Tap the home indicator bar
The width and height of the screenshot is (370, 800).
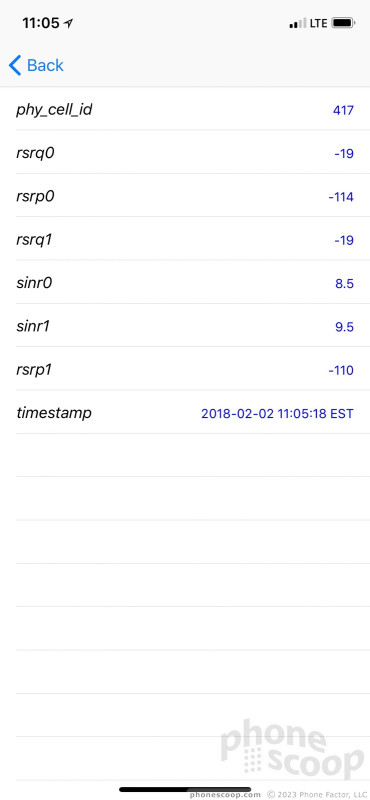185,789
